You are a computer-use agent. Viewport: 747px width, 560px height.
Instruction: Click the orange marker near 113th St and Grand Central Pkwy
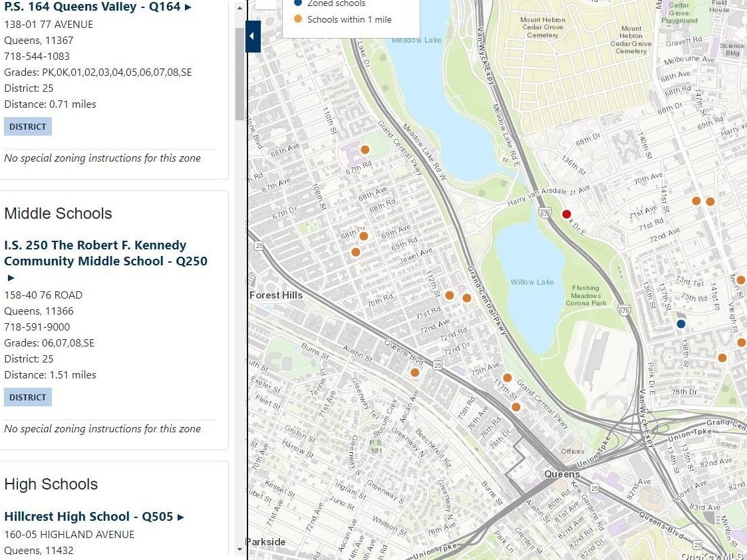click(x=516, y=407)
